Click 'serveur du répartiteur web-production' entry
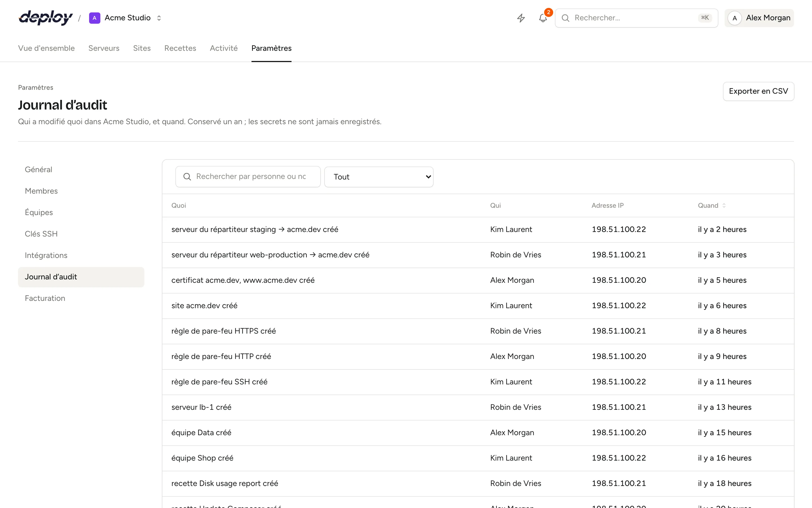 (x=270, y=255)
